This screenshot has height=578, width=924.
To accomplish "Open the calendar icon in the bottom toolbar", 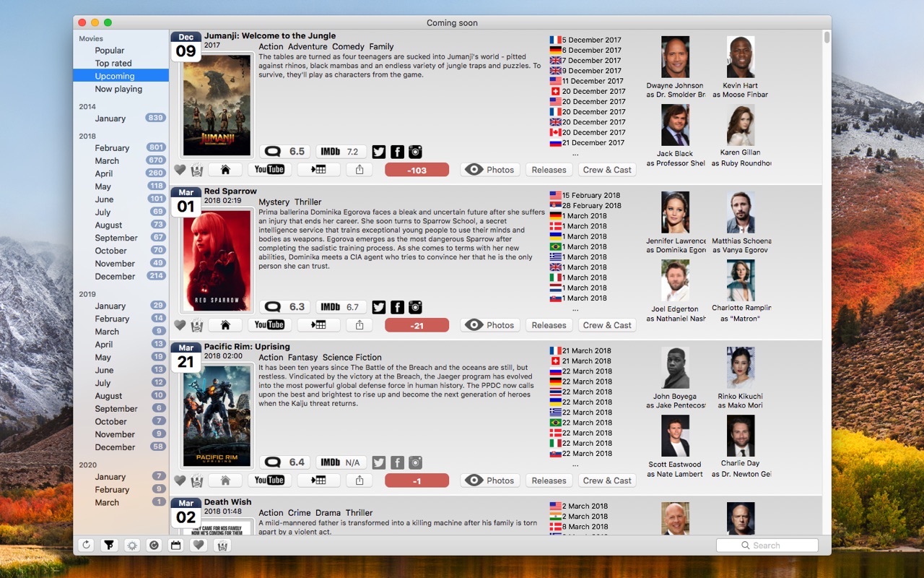I will (175, 545).
